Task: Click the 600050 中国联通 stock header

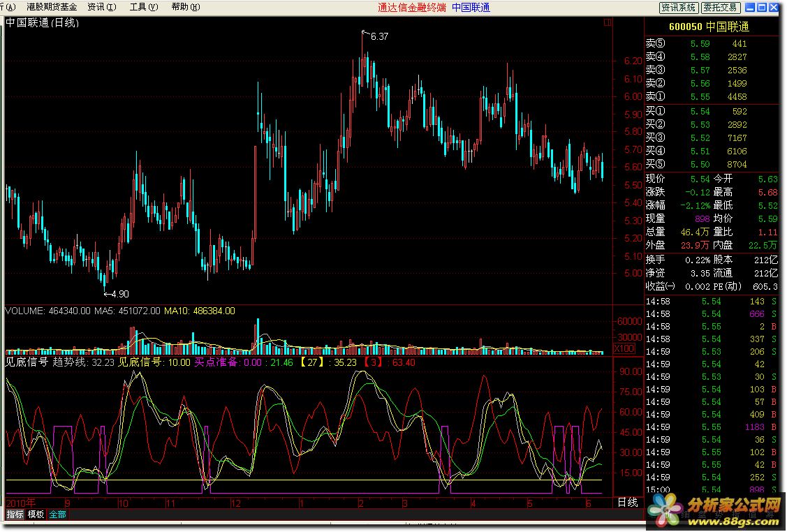Action: 709,27
